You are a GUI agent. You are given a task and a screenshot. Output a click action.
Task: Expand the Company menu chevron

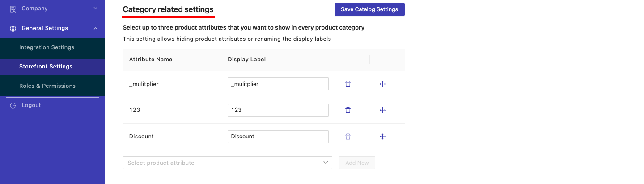[95, 9]
